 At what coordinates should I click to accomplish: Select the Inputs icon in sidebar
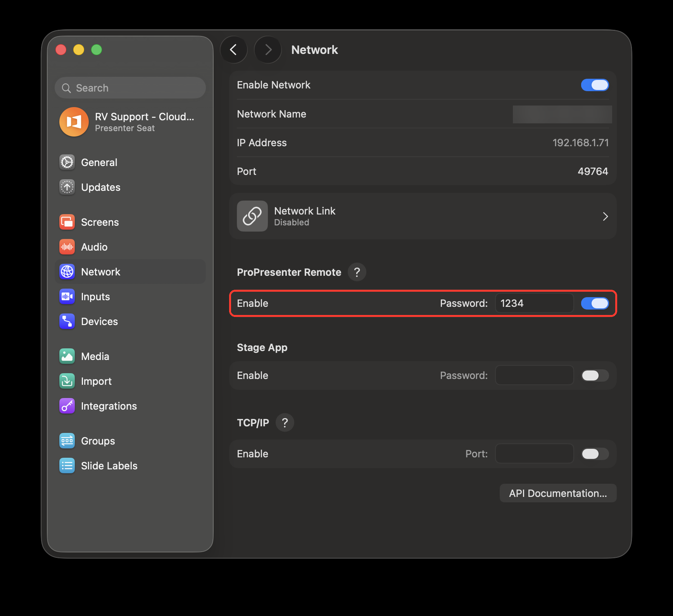point(67,296)
